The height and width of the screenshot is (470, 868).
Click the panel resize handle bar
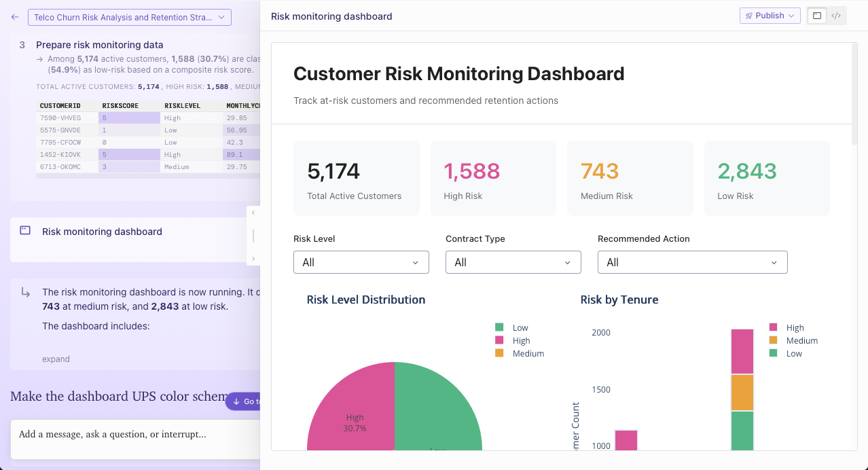coord(253,236)
